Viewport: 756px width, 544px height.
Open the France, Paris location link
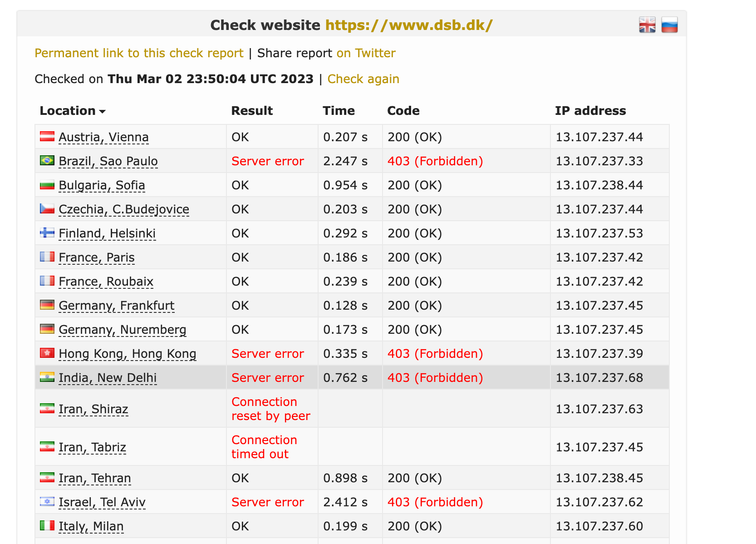[x=97, y=257]
